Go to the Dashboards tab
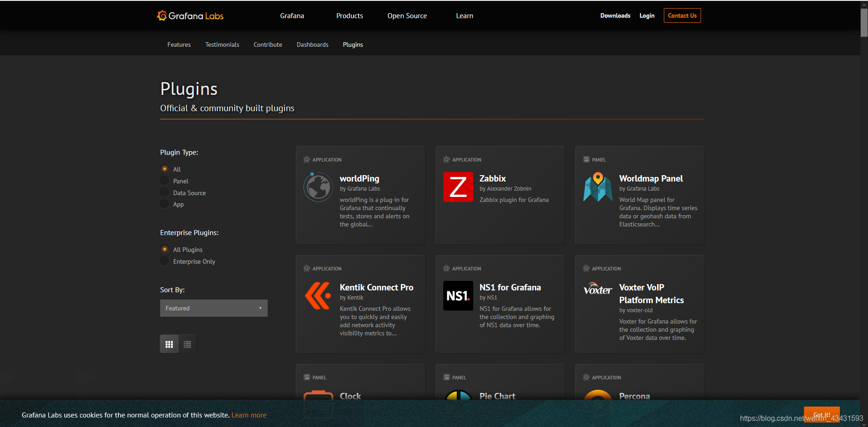868x427 pixels. (312, 44)
